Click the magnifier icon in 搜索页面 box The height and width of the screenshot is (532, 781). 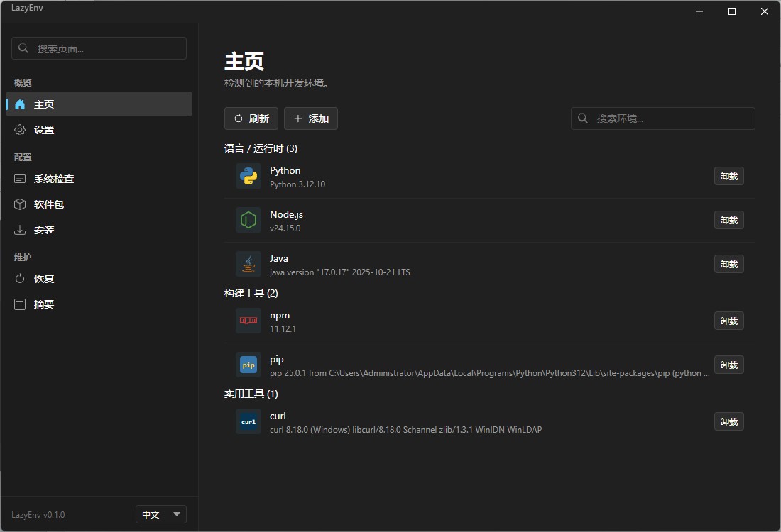tap(23, 48)
